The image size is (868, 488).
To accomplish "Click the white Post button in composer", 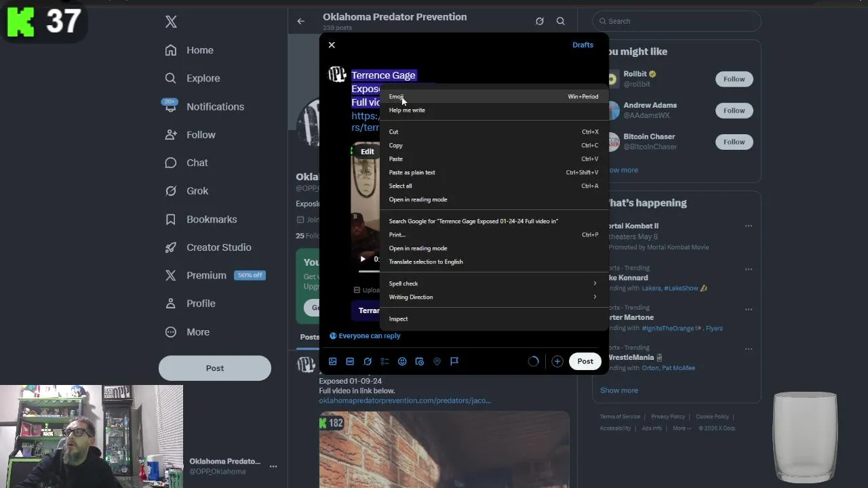I will click(585, 361).
